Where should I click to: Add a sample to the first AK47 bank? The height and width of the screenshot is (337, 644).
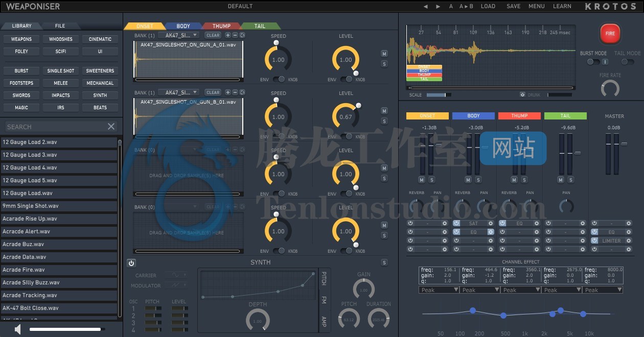click(227, 35)
